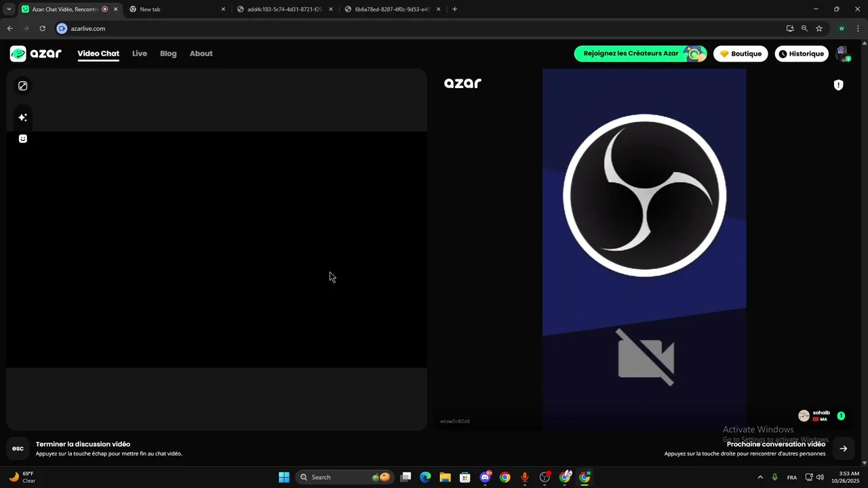Open the Boutique shop
Viewport: 868px width, 488px height.
(741, 54)
